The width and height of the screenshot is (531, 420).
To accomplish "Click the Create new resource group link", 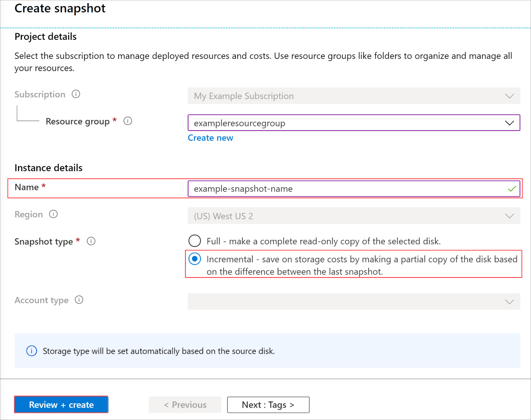I will pyautogui.click(x=210, y=138).
